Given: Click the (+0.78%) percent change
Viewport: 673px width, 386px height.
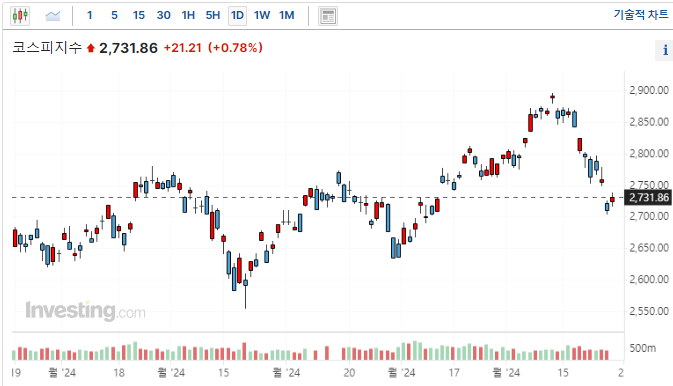Looking at the screenshot, I should [235, 48].
